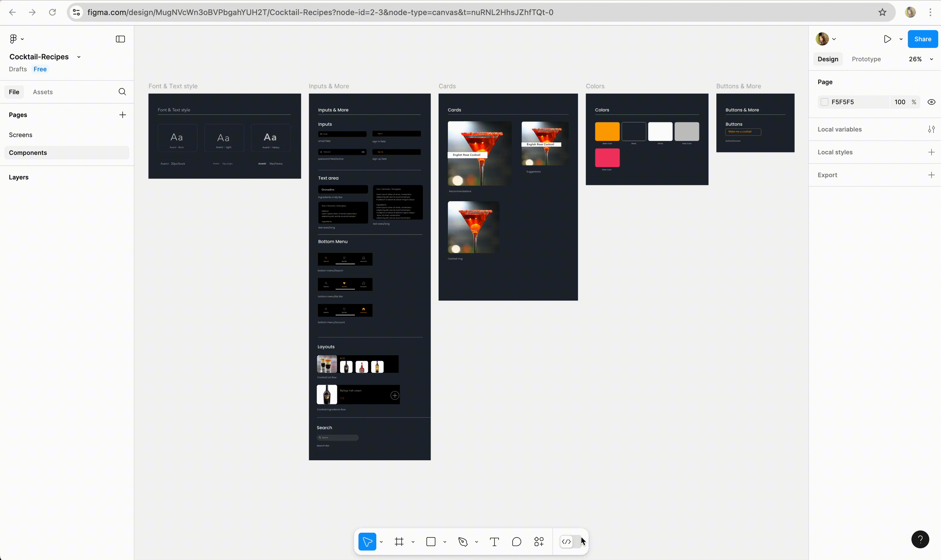Click the blue Share button

tap(922, 39)
